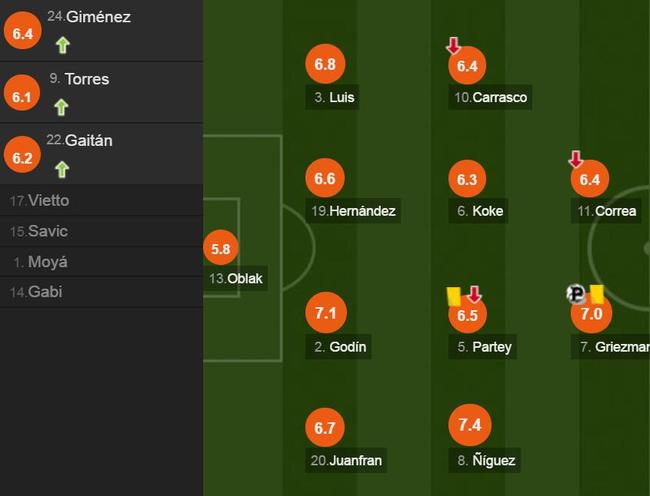The height and width of the screenshot is (496, 650).
Task: Click Torres's green substitution-in arrow
Action: point(61,107)
